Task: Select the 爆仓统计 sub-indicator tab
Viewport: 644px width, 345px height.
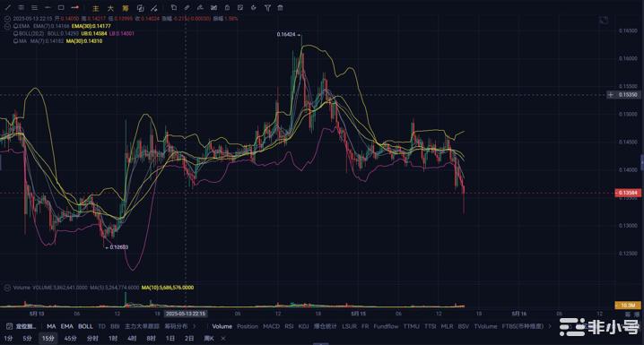Action: [326, 326]
